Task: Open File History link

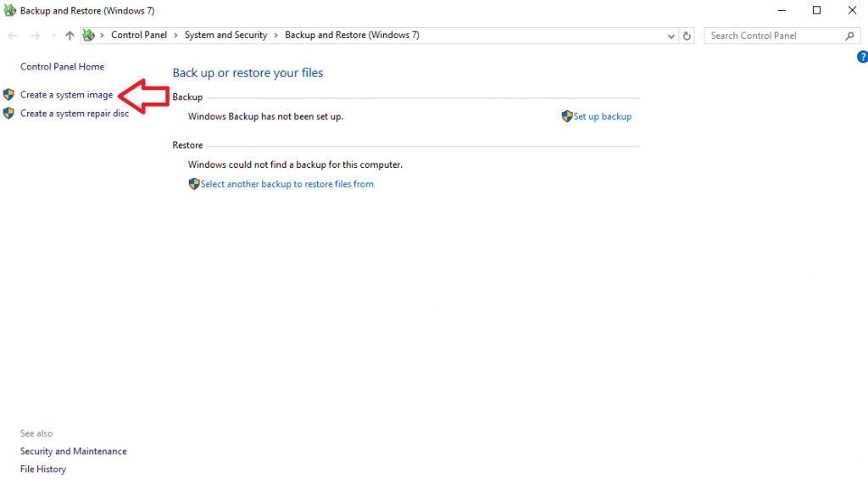Action: [x=42, y=469]
